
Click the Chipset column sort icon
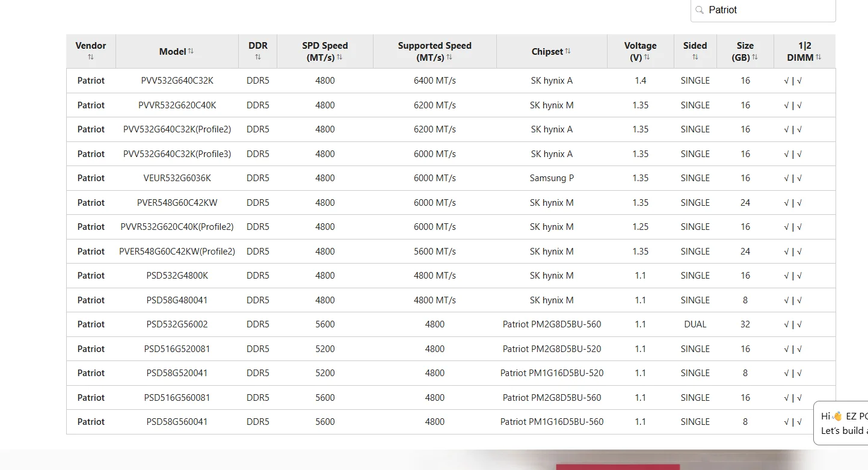(568, 51)
